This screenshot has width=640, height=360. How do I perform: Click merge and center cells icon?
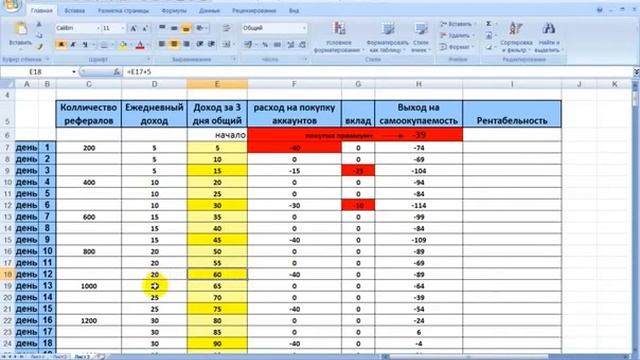click(x=227, y=44)
